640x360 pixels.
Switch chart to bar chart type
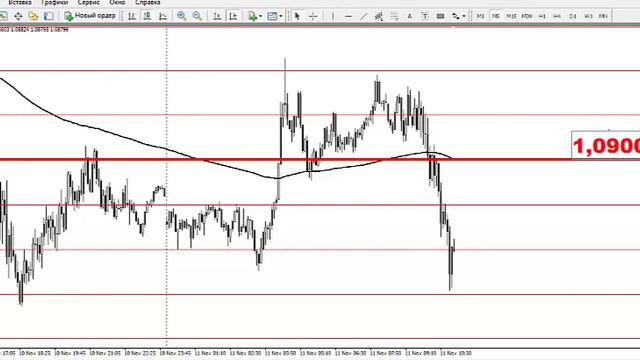click(x=131, y=16)
